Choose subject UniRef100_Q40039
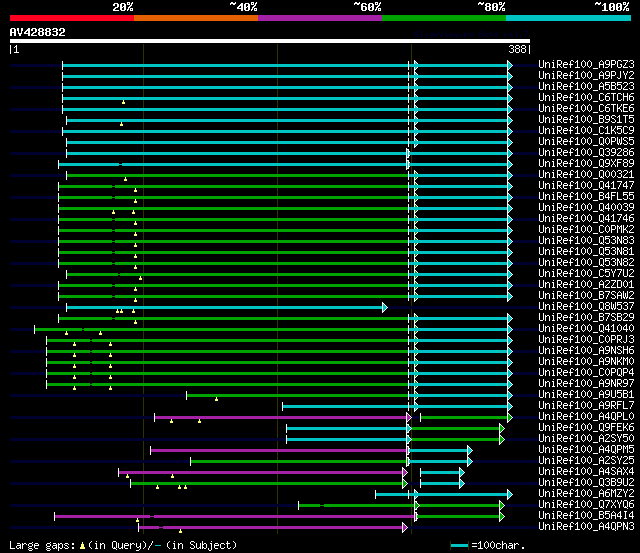 (x=586, y=208)
